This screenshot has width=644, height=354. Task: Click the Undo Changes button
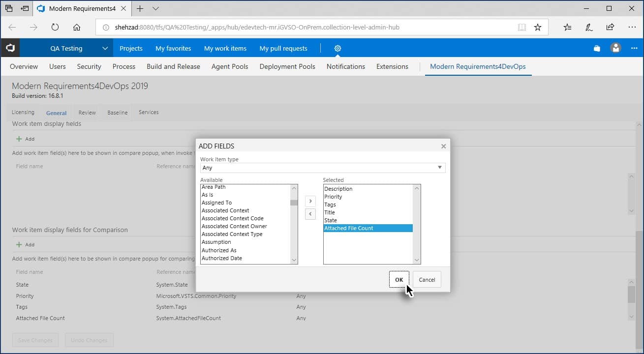click(x=89, y=340)
